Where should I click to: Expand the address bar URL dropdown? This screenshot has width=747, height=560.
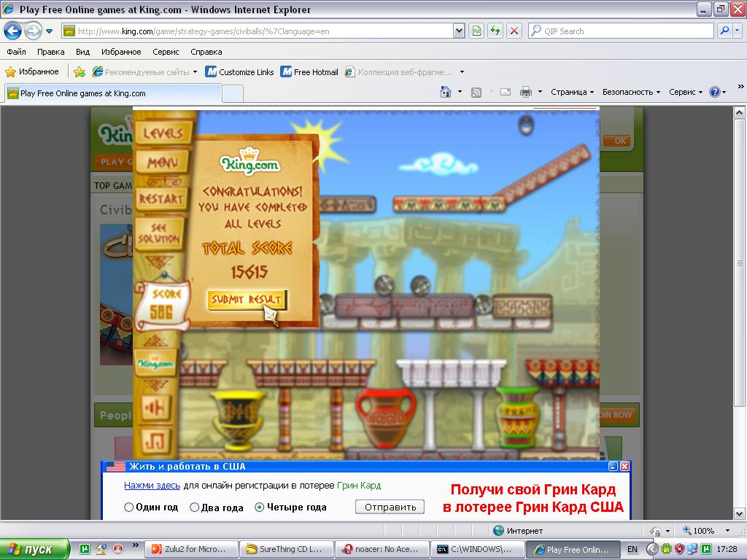459,31
